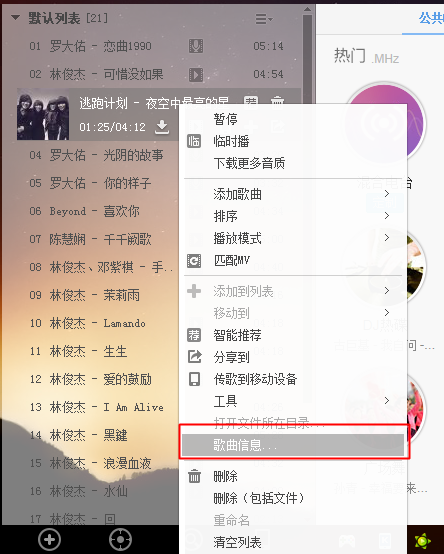Click the add plus icon in the bottom bar
Screen dimensions: 444x554
49,540
